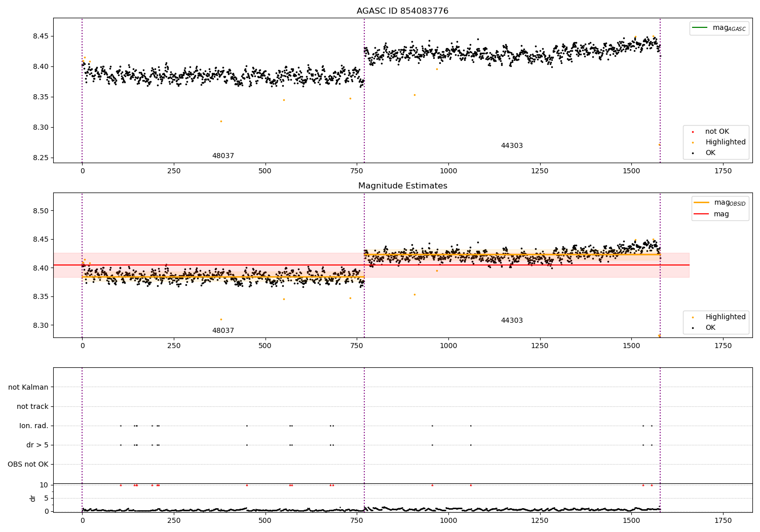Image resolution: width=760 pixels, height=532 pixels.
Task: Click the 8.35 tick in the AGASC ID plot
Action: pyautogui.click(x=40, y=97)
